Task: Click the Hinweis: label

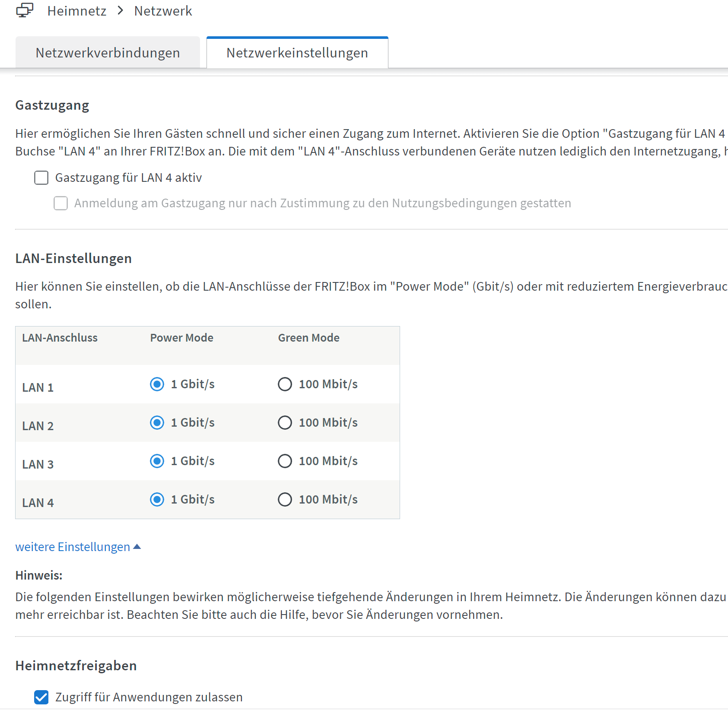Action: coord(39,575)
